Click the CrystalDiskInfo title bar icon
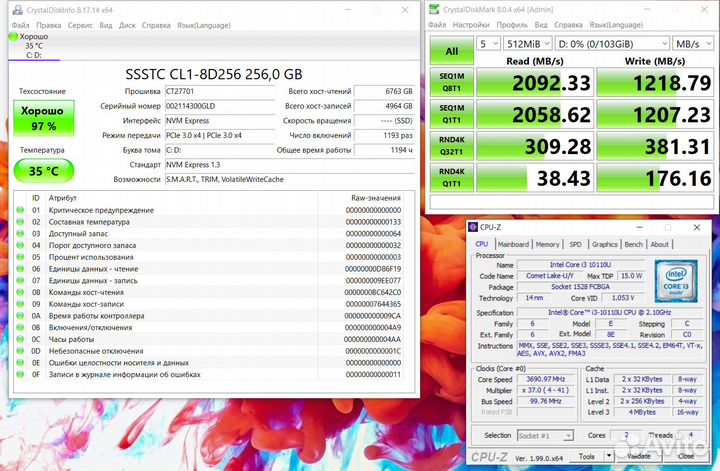 click(17, 10)
